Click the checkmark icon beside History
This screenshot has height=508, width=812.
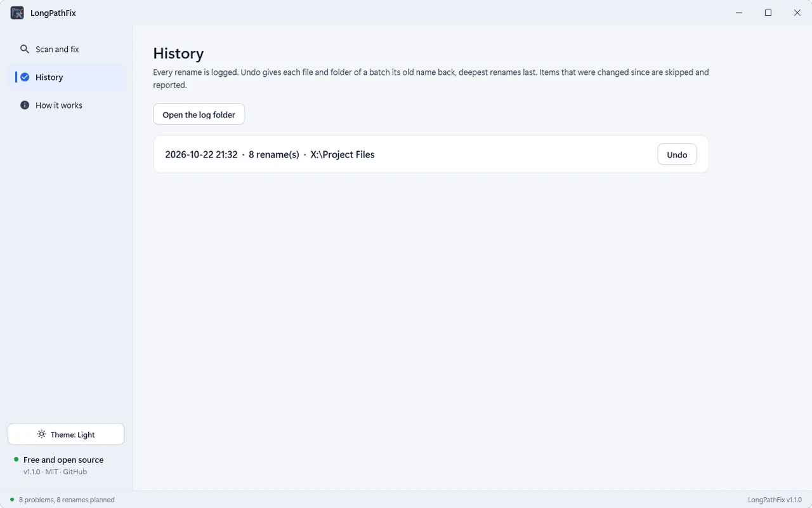click(x=25, y=77)
